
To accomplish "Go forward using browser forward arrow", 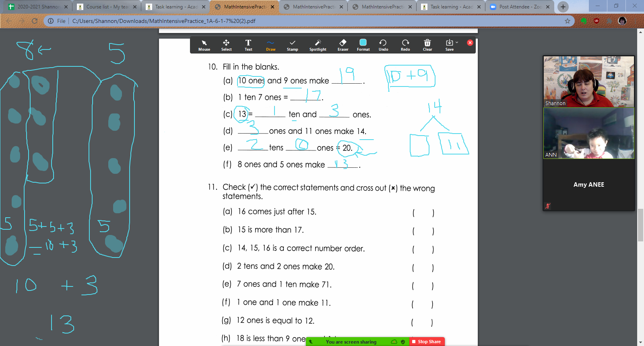I will pos(22,21).
